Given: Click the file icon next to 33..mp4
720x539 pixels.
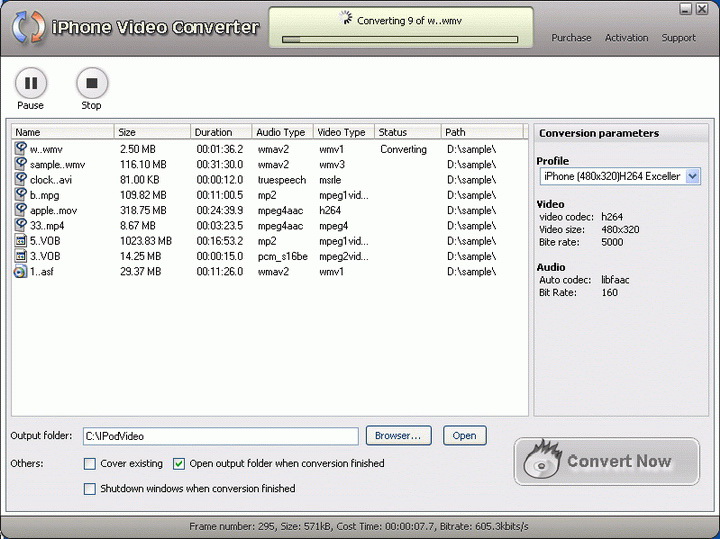Looking at the screenshot, I should coord(20,225).
